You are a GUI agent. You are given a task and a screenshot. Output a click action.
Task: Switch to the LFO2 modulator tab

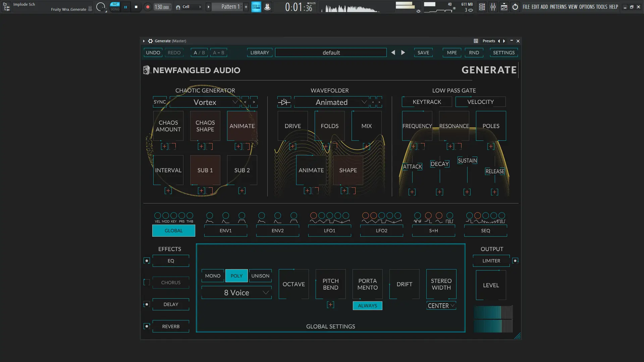tap(381, 231)
